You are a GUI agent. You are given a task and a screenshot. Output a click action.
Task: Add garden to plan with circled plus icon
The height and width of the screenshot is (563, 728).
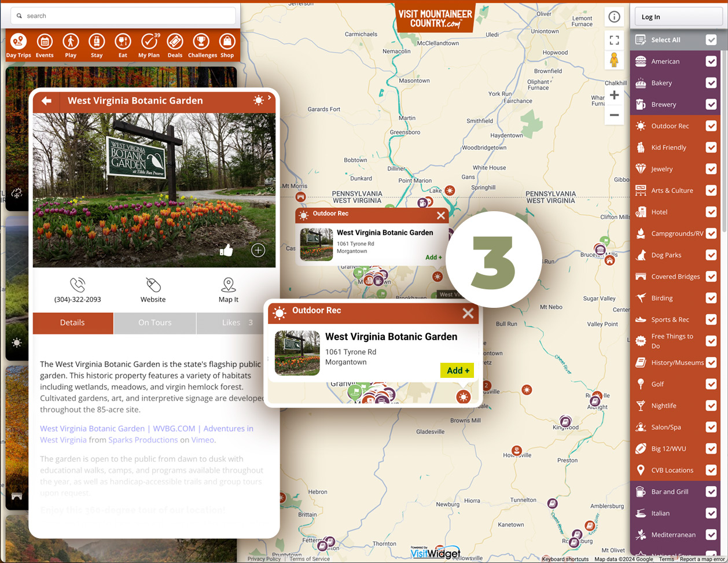point(258,250)
